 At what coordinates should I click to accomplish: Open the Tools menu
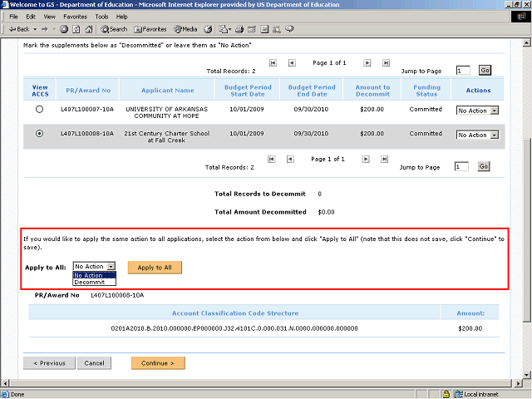pyautogui.click(x=101, y=17)
